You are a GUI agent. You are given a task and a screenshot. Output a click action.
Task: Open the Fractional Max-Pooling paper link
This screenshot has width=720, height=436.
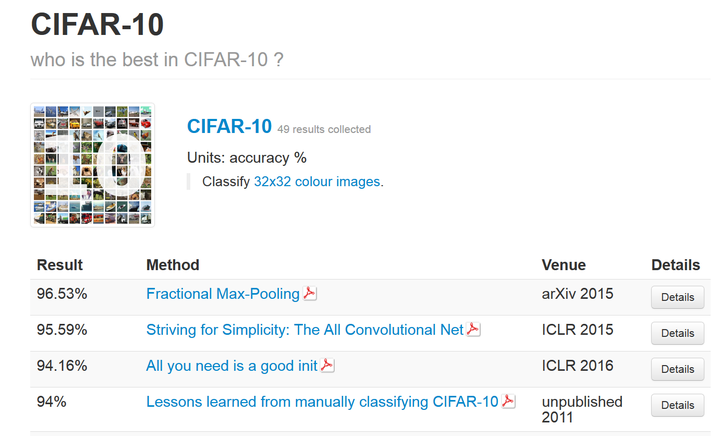point(223,294)
